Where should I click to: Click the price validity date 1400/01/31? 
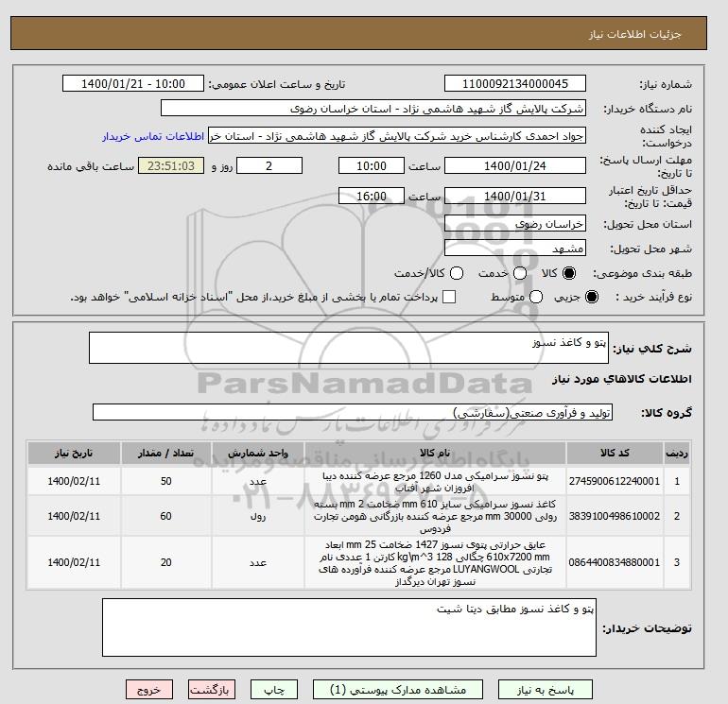[x=515, y=196]
